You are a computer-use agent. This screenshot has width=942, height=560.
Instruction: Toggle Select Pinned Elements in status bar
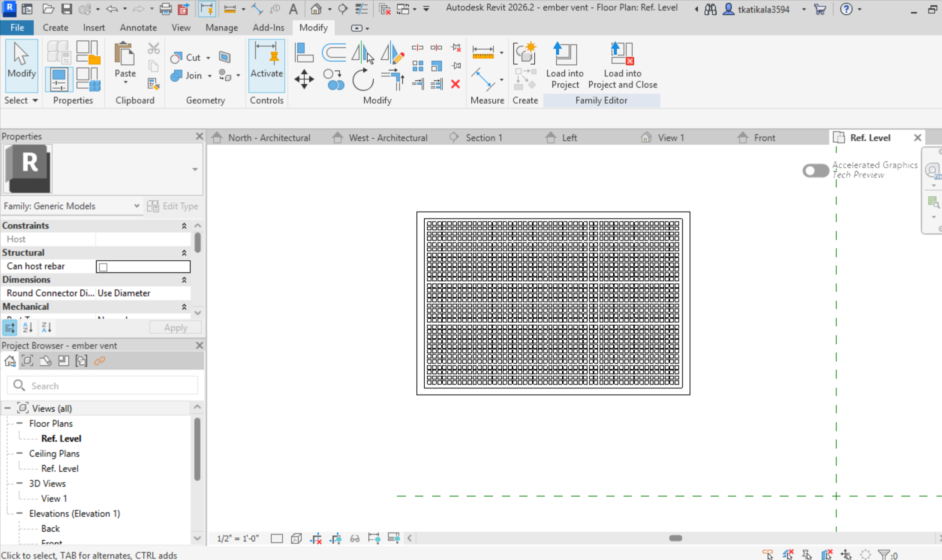point(807,554)
